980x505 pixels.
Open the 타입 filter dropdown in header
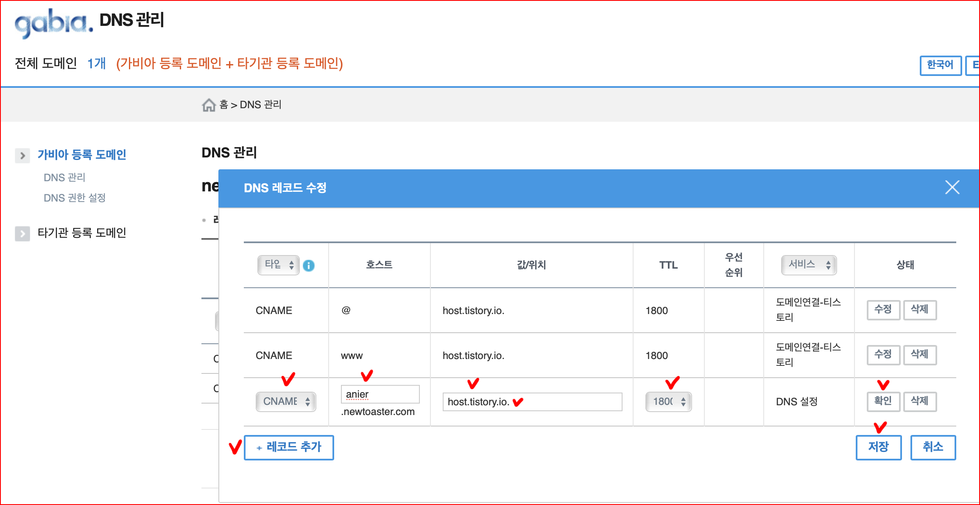[278, 265]
